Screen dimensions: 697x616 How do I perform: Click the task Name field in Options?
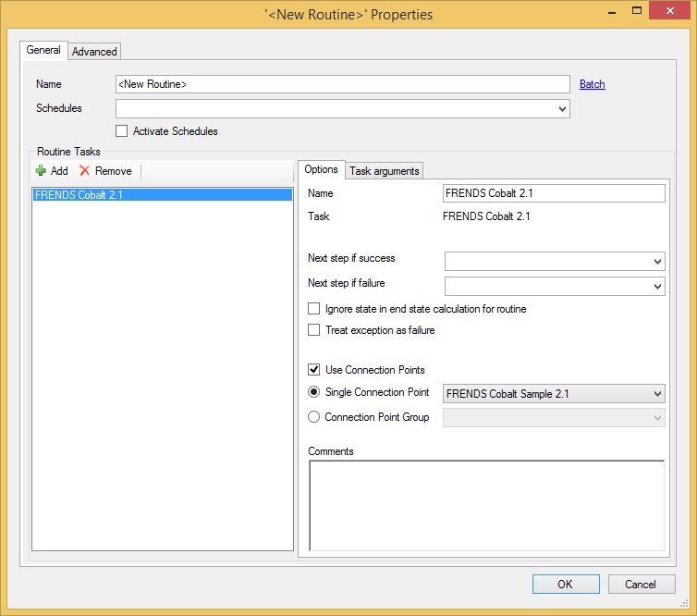point(554,193)
